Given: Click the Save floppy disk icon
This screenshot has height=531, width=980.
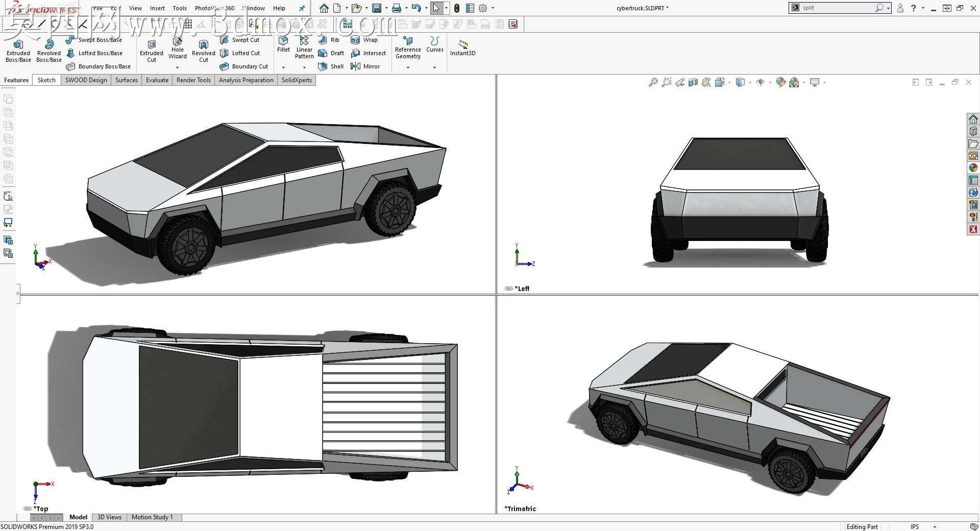Looking at the screenshot, I should click(x=377, y=8).
